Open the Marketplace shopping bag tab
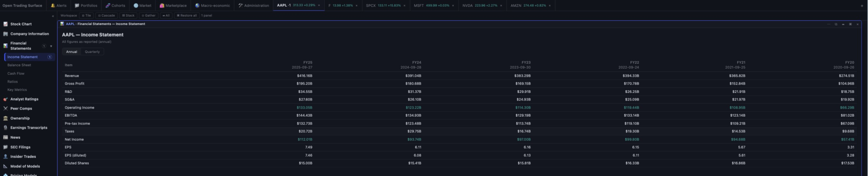 coord(173,5)
